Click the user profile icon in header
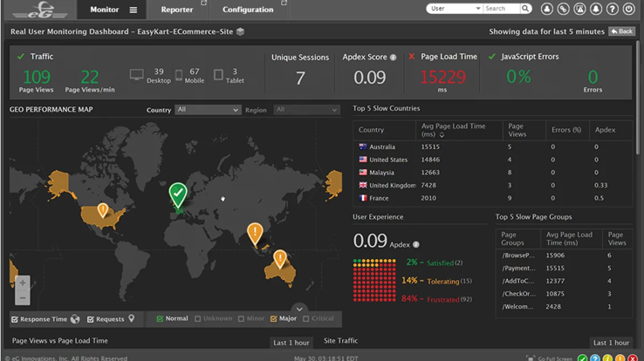The image size is (644, 361). [547, 9]
